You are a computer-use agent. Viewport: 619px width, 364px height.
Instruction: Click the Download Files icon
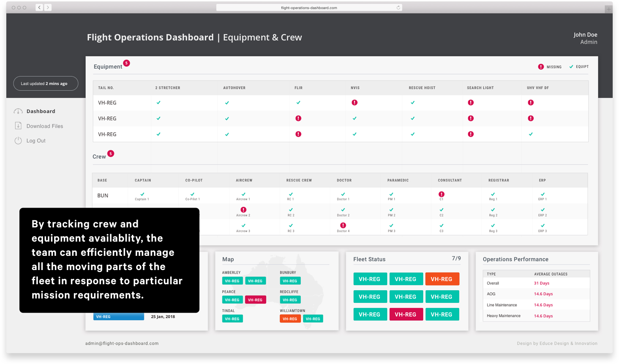point(18,126)
